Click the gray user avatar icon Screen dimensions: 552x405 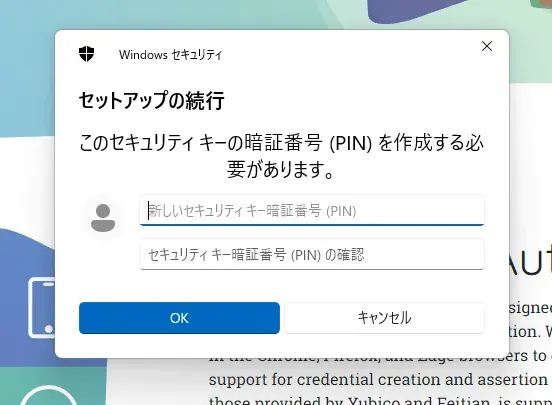pyautogui.click(x=103, y=218)
